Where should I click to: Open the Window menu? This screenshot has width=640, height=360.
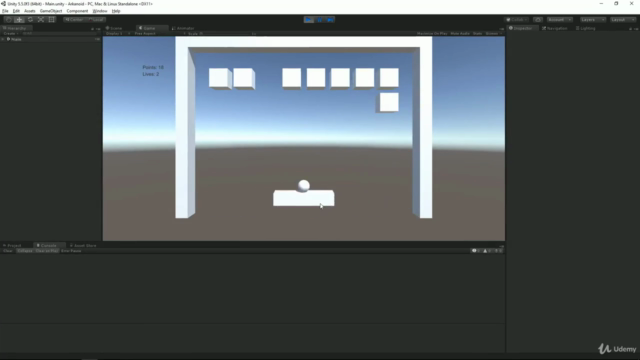[100, 11]
